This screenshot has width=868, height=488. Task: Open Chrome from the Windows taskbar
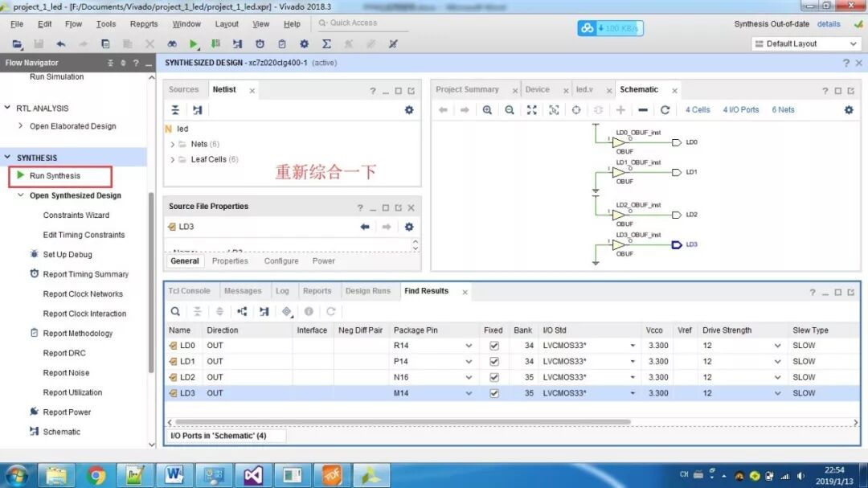pos(95,475)
